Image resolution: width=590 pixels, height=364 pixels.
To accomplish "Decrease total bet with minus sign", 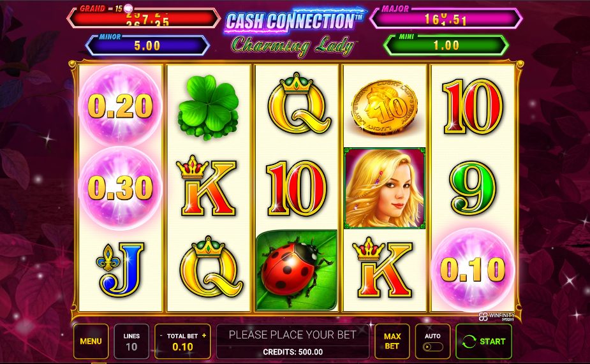I will [161, 335].
